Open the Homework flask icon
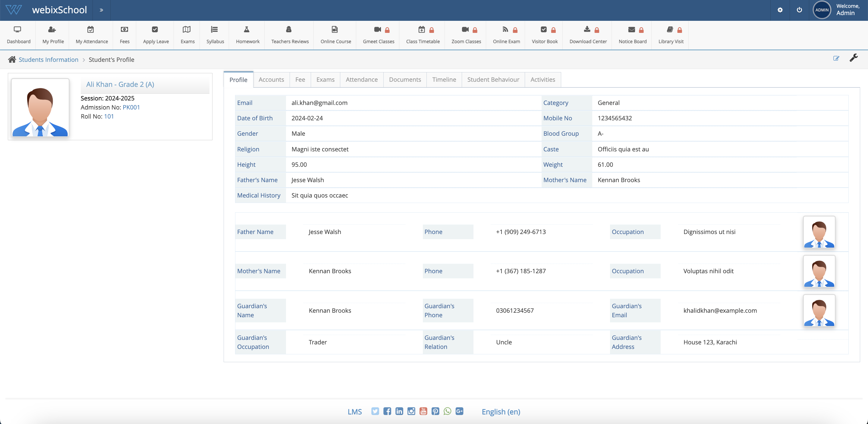Viewport: 868px width, 424px height. 247,30
